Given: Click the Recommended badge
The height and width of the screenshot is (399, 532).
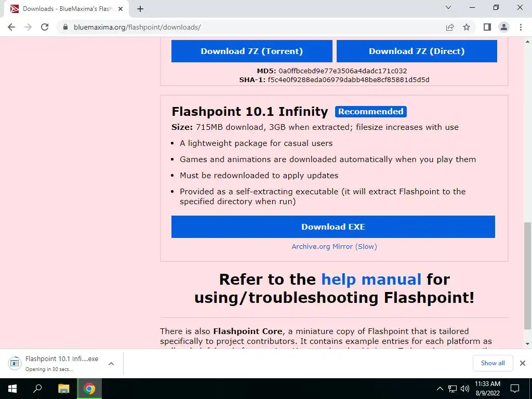Looking at the screenshot, I should point(371,112).
